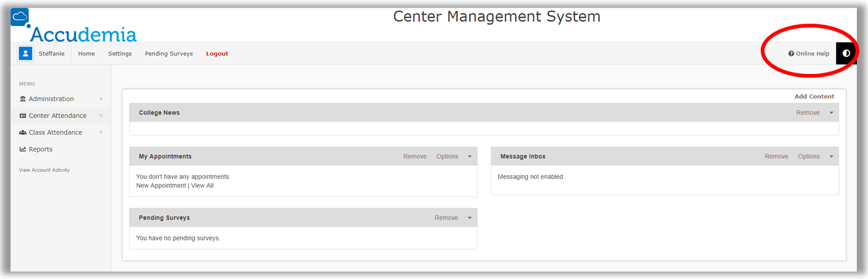Screen dimensions: 868x279
Task: Expand the Center Attendance submenu arrow
Action: 101,116
